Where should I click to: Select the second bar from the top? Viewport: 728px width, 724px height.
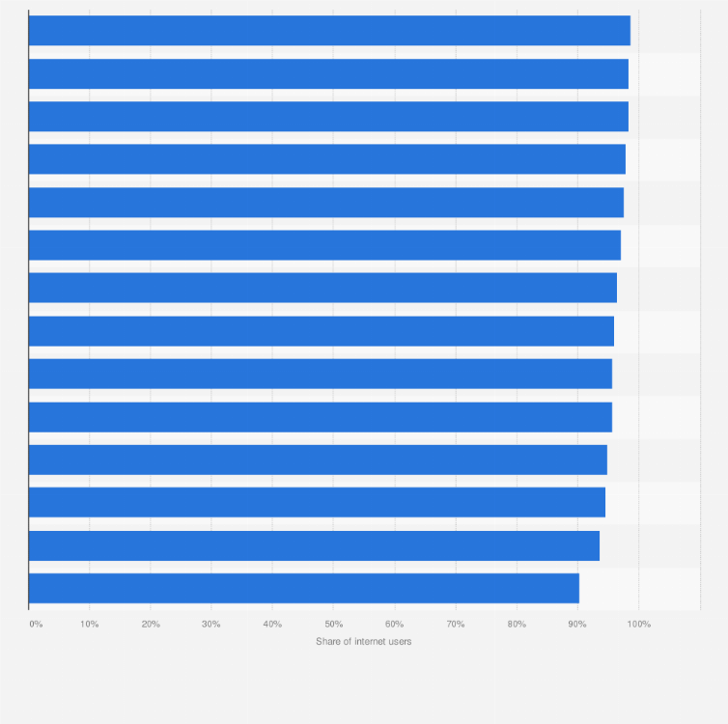(x=328, y=74)
